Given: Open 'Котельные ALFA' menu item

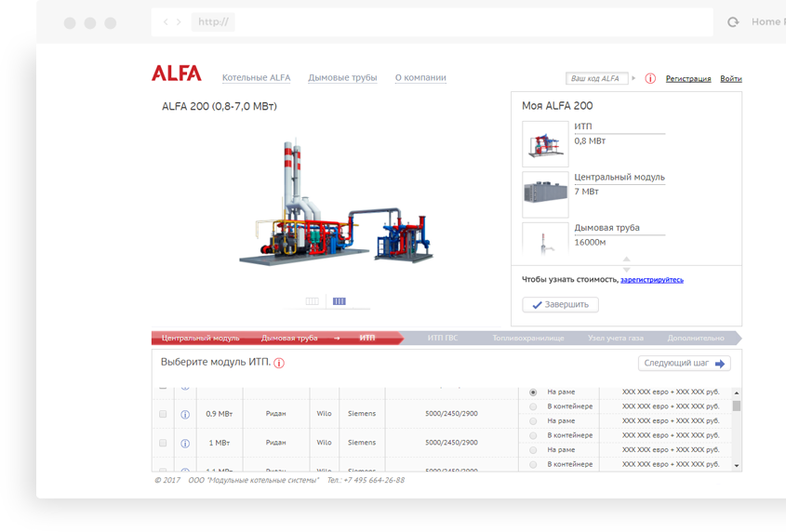Looking at the screenshot, I should [x=256, y=78].
